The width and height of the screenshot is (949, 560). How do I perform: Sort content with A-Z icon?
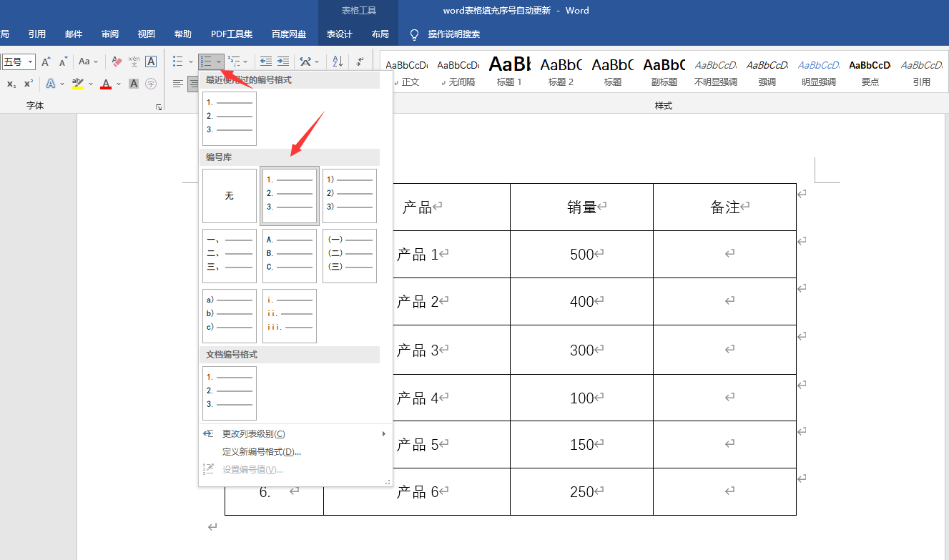coord(338,62)
